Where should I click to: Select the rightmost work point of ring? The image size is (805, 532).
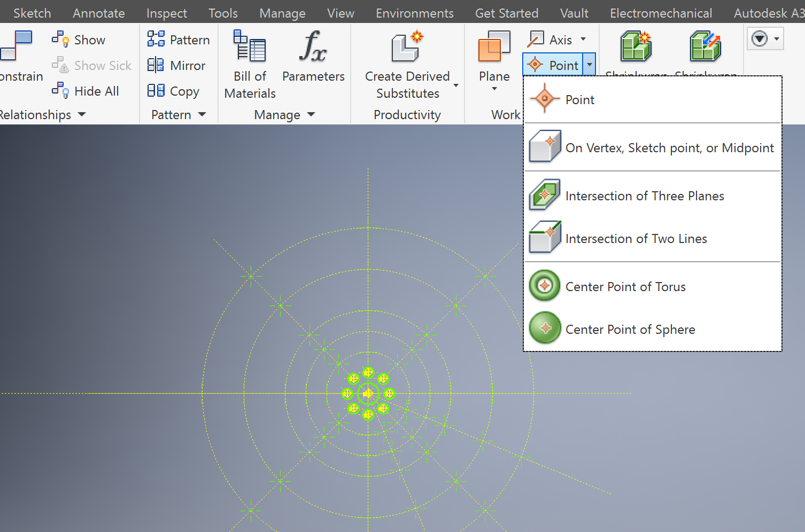[x=389, y=394]
